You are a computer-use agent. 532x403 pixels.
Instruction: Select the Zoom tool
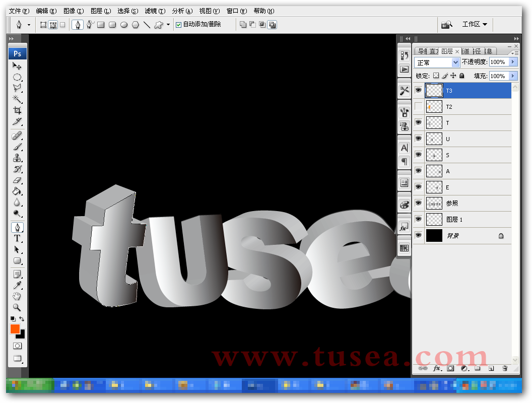coord(17,307)
